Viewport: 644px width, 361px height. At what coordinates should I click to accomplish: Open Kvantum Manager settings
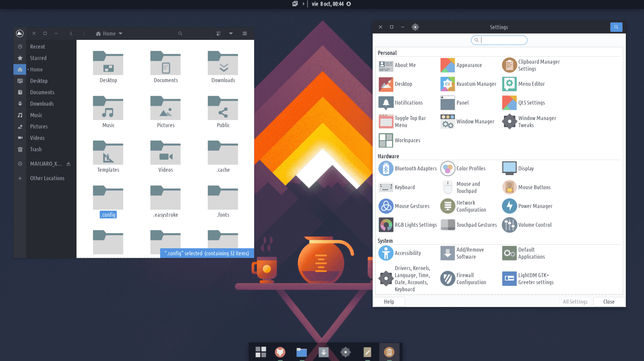coord(468,84)
